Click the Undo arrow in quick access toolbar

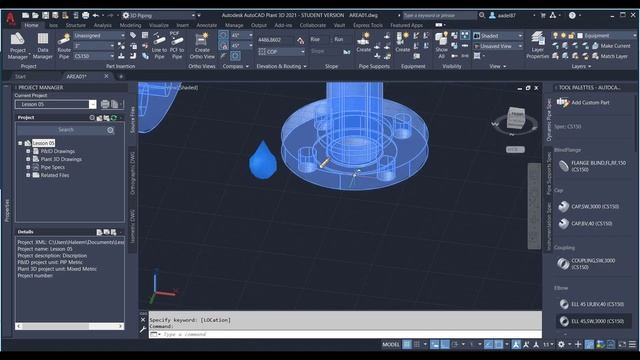coord(96,16)
